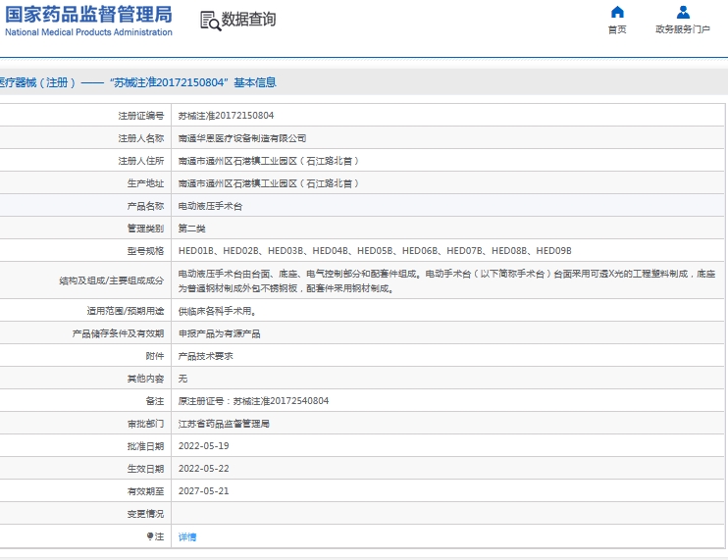Click the 生效日期 label

point(145,469)
